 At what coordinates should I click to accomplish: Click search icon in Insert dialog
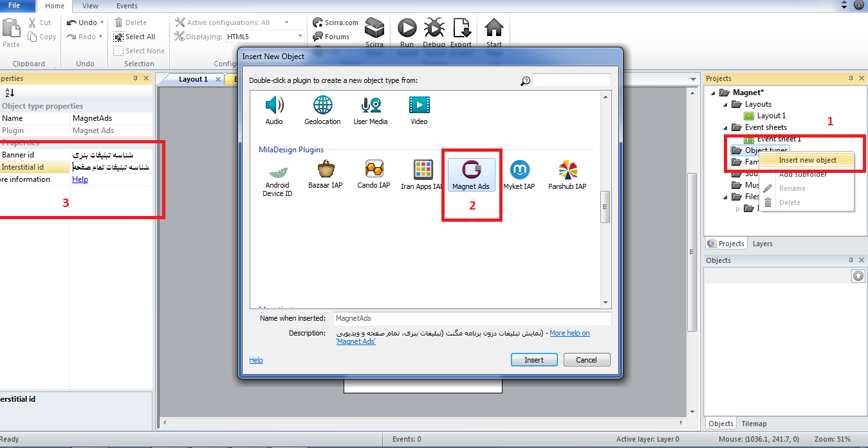[x=526, y=80]
